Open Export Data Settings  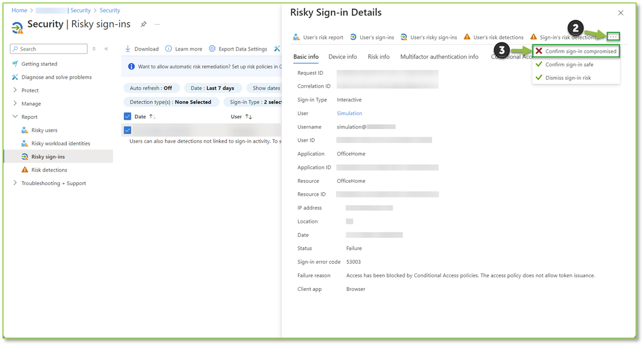click(243, 48)
